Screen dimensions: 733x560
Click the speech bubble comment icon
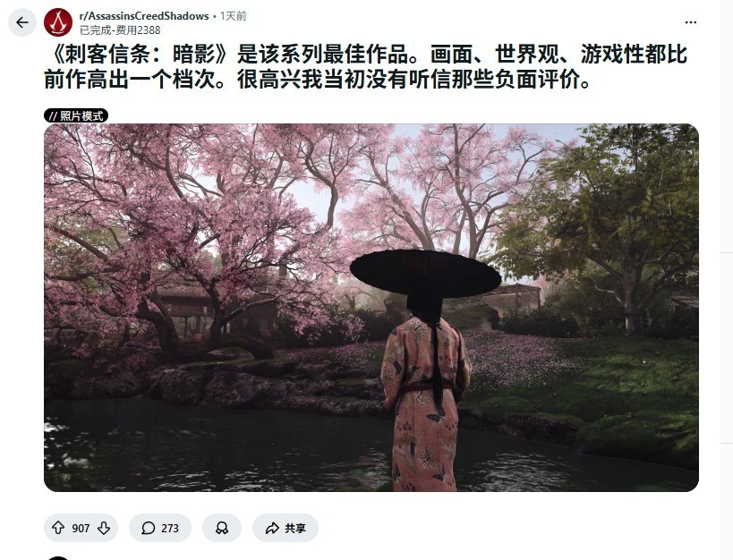(149, 528)
